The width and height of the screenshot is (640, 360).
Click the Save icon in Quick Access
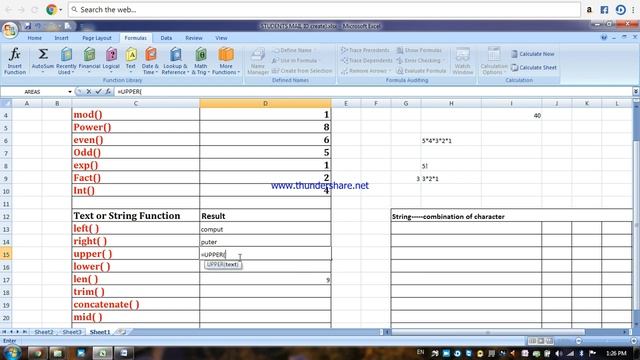point(27,26)
